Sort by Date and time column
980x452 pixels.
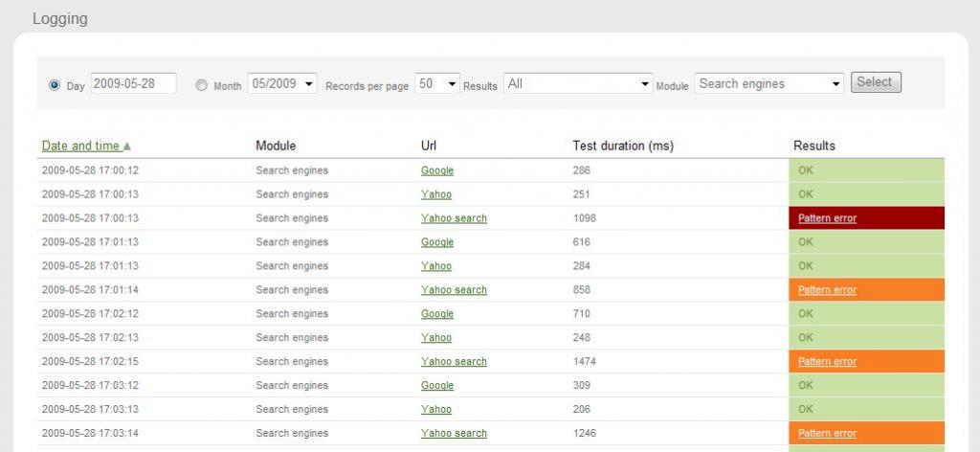[80, 146]
